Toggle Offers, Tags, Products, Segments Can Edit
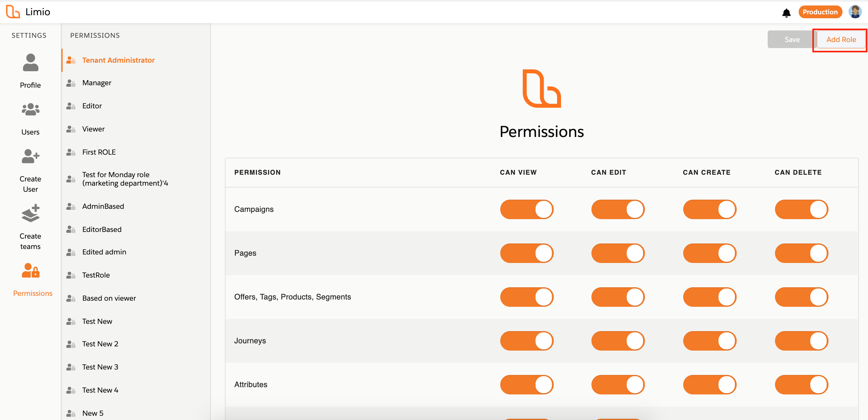Image resolution: width=868 pixels, height=420 pixels. point(618,297)
